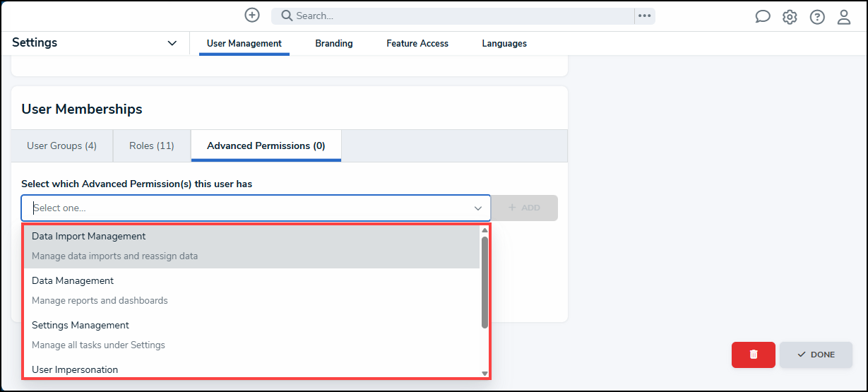Open the Branding tab
The width and height of the screenshot is (868, 392).
point(334,44)
